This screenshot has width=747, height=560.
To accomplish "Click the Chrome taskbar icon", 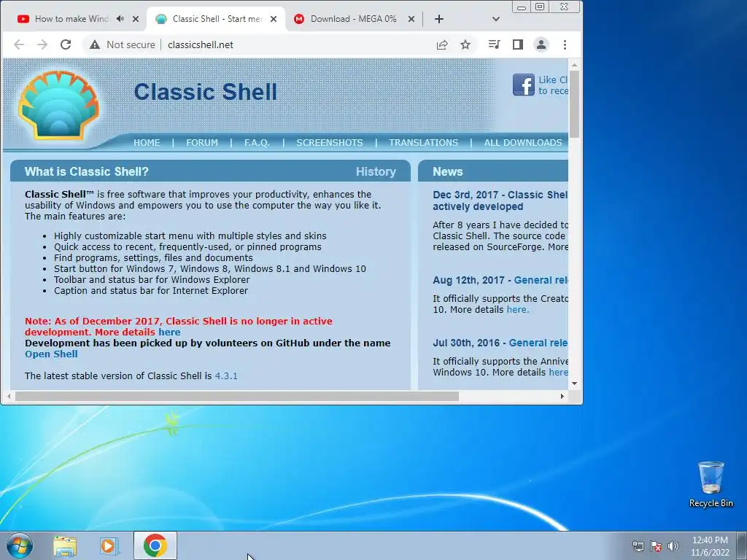I will (155, 545).
